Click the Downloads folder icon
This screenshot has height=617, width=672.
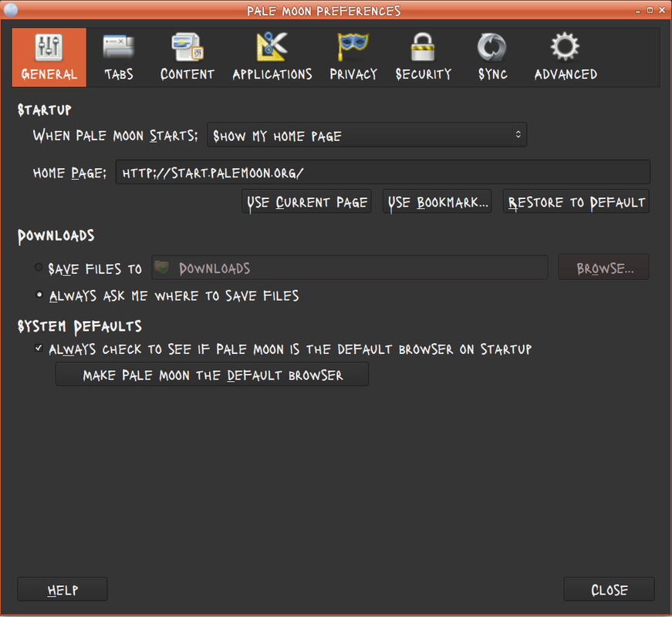pos(161,267)
